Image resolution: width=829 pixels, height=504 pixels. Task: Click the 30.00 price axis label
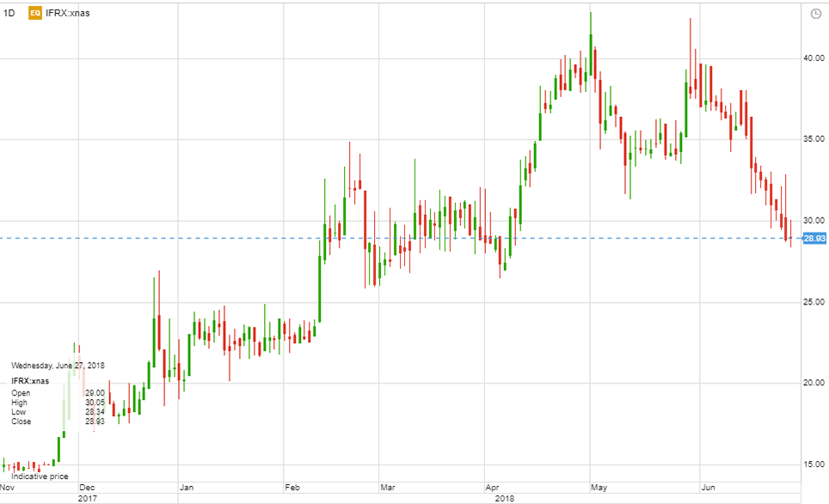[814, 220]
